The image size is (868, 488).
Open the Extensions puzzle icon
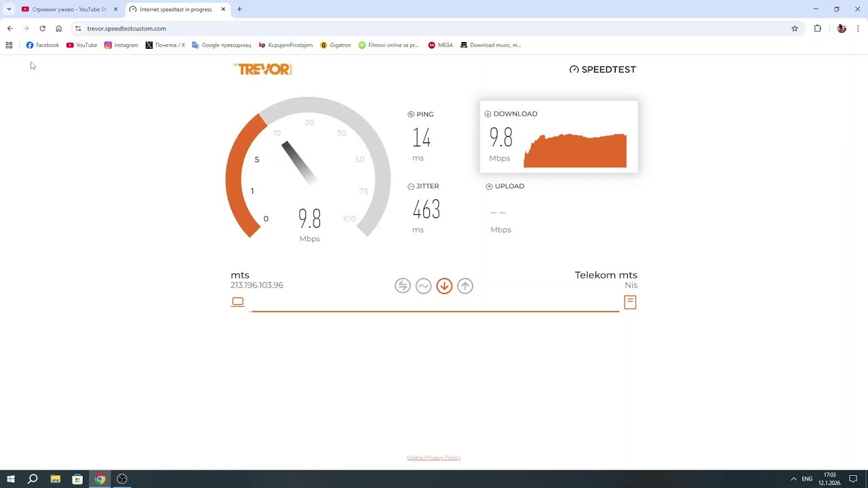tap(817, 28)
